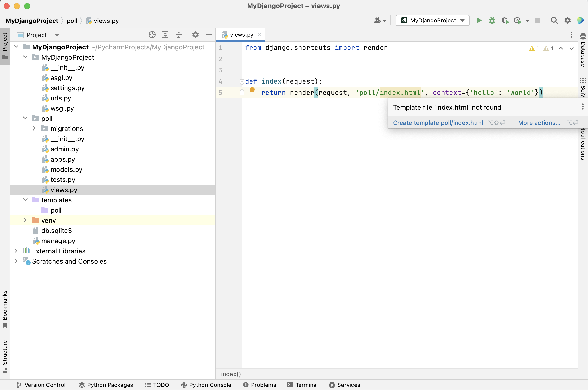
Task: Collapse all in Project panel
Action: click(179, 35)
